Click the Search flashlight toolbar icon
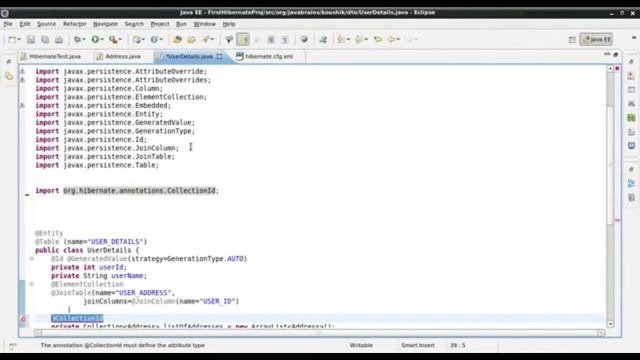The width and height of the screenshot is (640, 360). [x=206, y=40]
